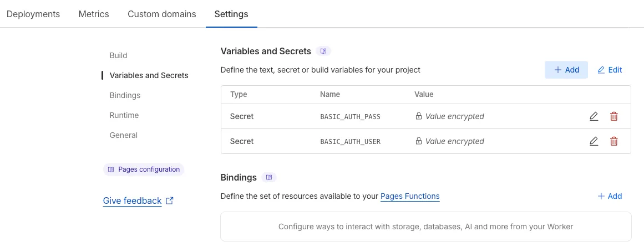This screenshot has width=644, height=252.
Task: Add a new binding
Action: coord(610,196)
